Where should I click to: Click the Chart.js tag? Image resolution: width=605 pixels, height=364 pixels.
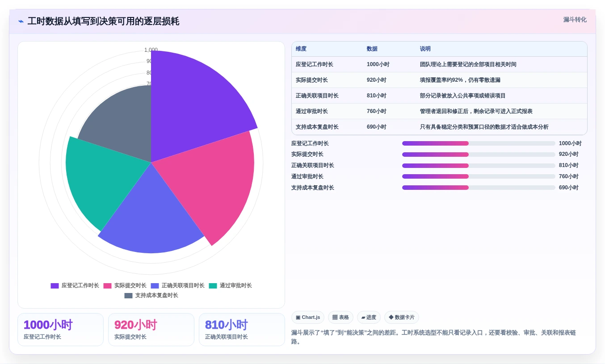308,318
